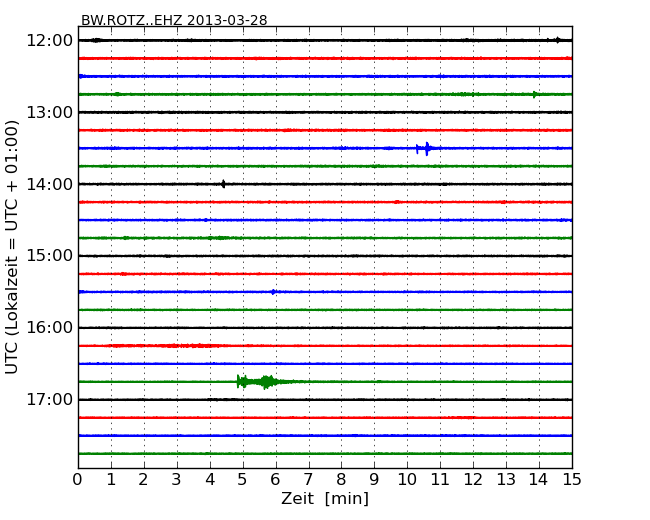Click the 5 minute tick label
Image resolution: width=650 pixels, height=520 pixels.
pos(243,480)
